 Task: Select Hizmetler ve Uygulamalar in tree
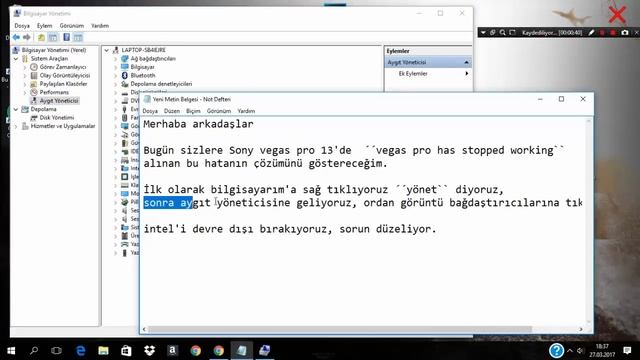(x=63, y=127)
